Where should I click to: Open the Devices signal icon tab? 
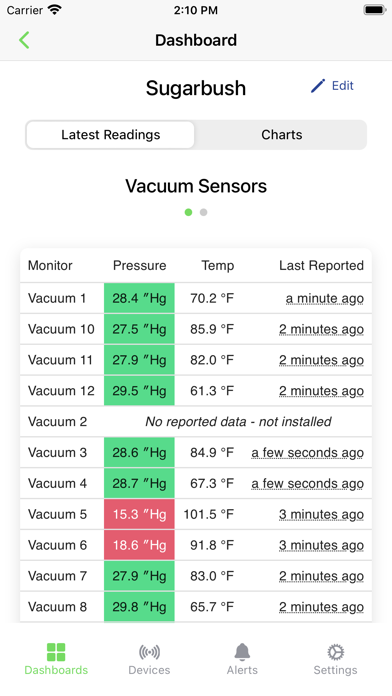pos(149,652)
